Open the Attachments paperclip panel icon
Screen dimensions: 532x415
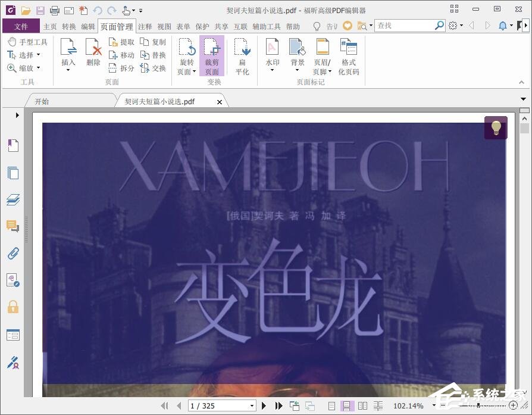[13, 253]
